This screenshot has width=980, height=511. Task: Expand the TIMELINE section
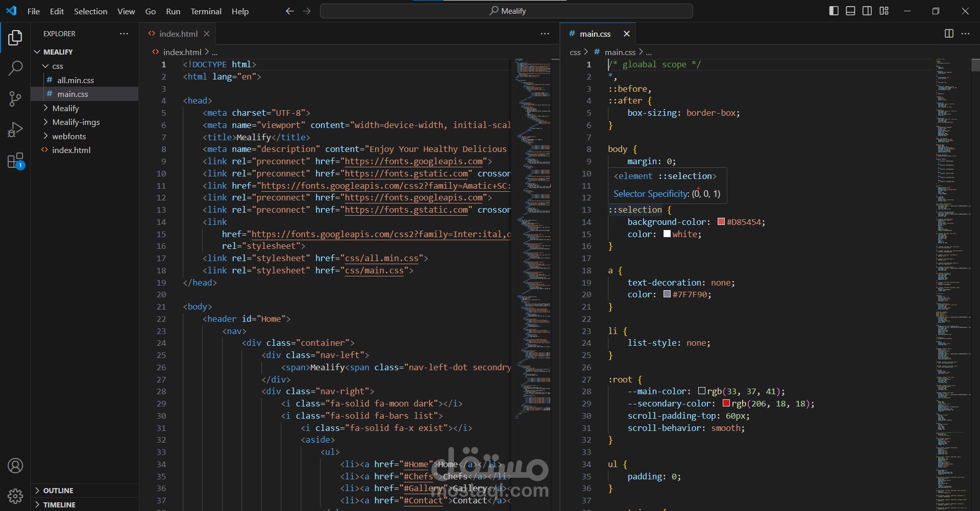point(85,504)
